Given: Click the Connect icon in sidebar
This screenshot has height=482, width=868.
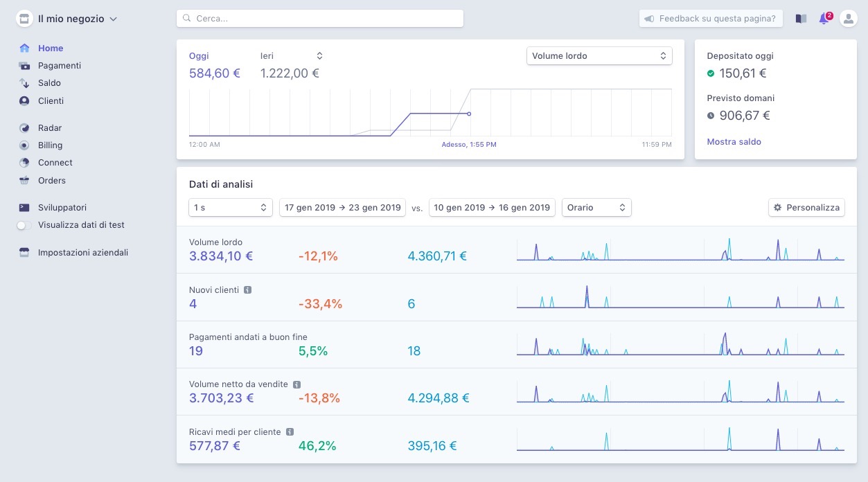Looking at the screenshot, I should pyautogui.click(x=25, y=163).
